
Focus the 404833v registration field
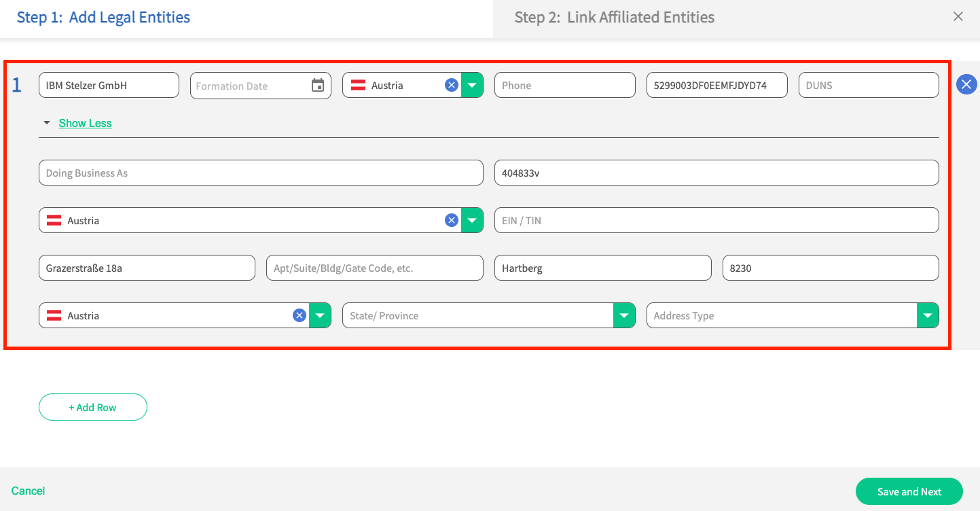coord(716,173)
